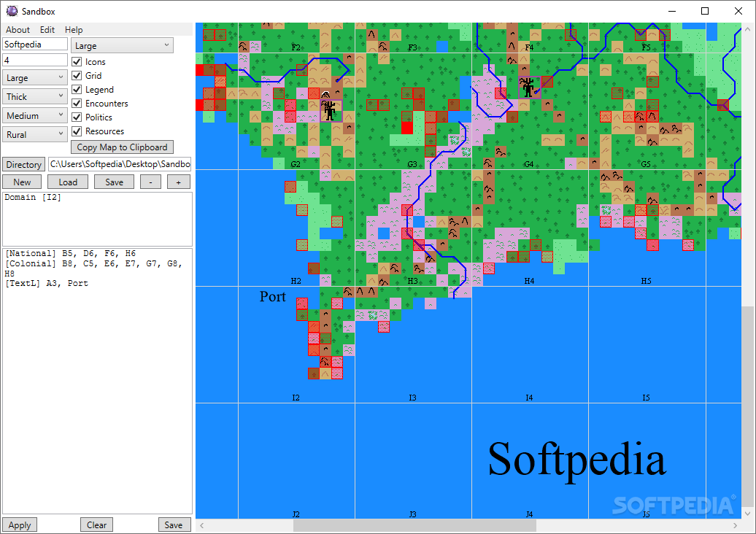The image size is (756, 534).
Task: Open the About menu
Action: (x=18, y=30)
